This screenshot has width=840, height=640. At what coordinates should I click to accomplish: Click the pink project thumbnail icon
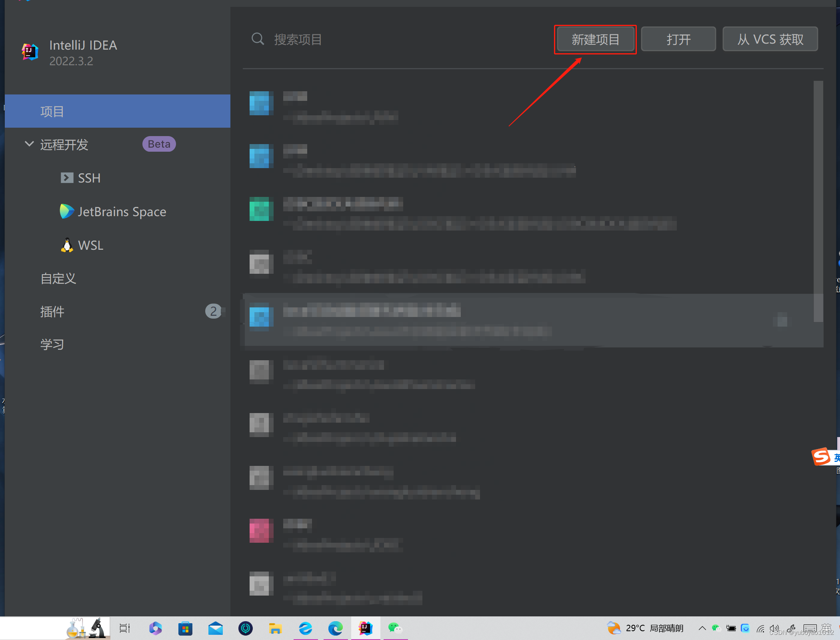click(x=259, y=530)
